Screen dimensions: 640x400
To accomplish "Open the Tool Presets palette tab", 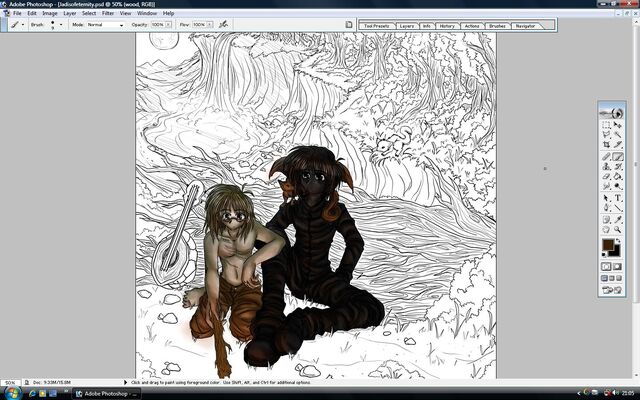I will [377, 26].
